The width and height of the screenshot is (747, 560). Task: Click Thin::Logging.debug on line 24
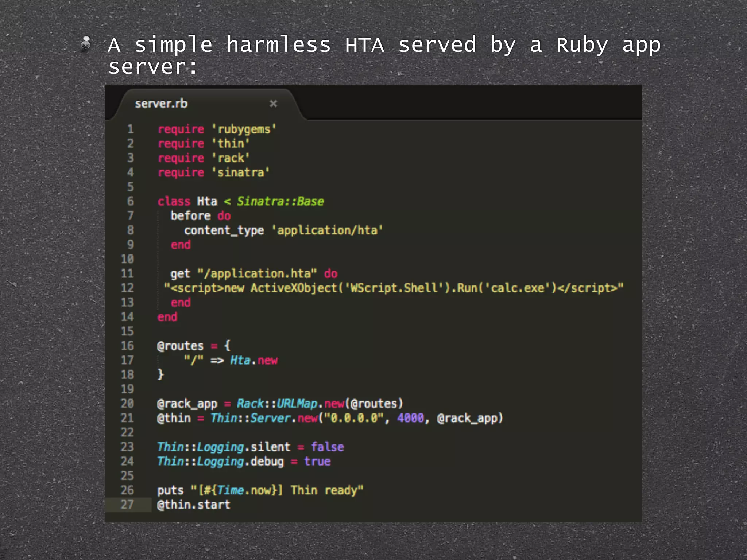220,462
